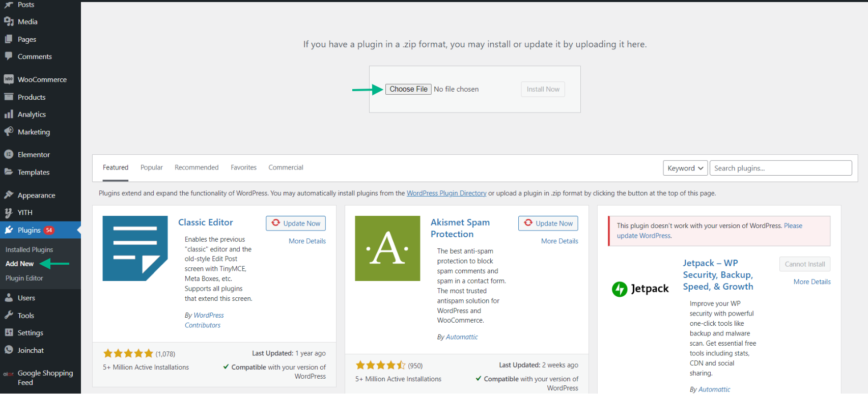Viewport: 868px width, 394px height.
Task: Open the Google Shopping Feed menu
Action: click(40, 378)
